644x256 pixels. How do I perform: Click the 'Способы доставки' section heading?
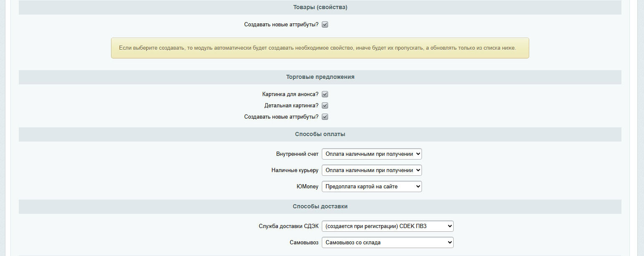(x=320, y=207)
